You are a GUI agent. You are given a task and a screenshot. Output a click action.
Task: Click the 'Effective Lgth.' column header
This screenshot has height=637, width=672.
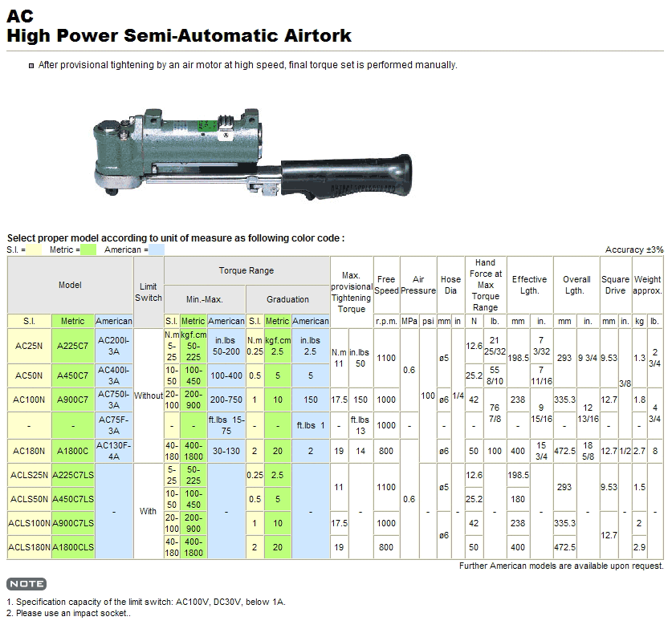click(x=530, y=285)
